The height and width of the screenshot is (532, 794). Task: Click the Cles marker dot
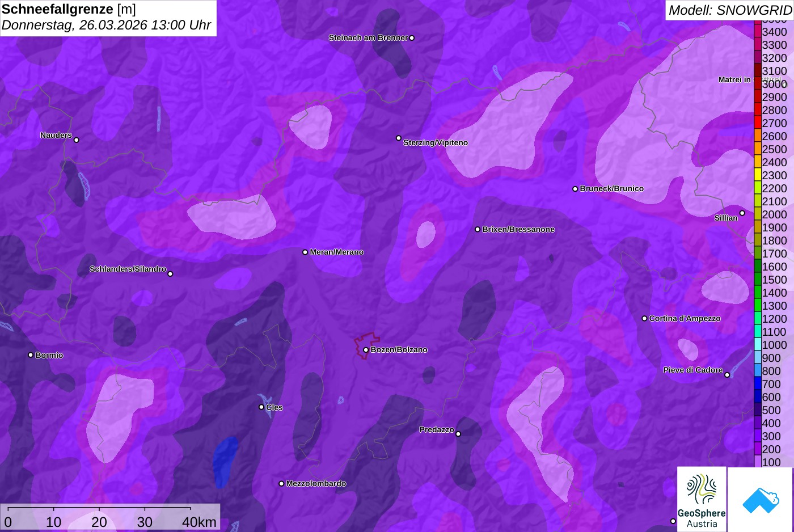(x=261, y=407)
